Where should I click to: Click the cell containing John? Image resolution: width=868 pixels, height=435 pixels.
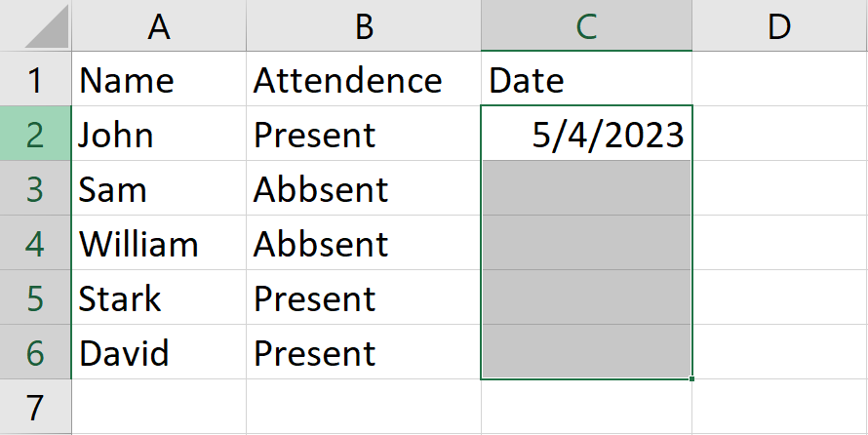click(x=159, y=134)
